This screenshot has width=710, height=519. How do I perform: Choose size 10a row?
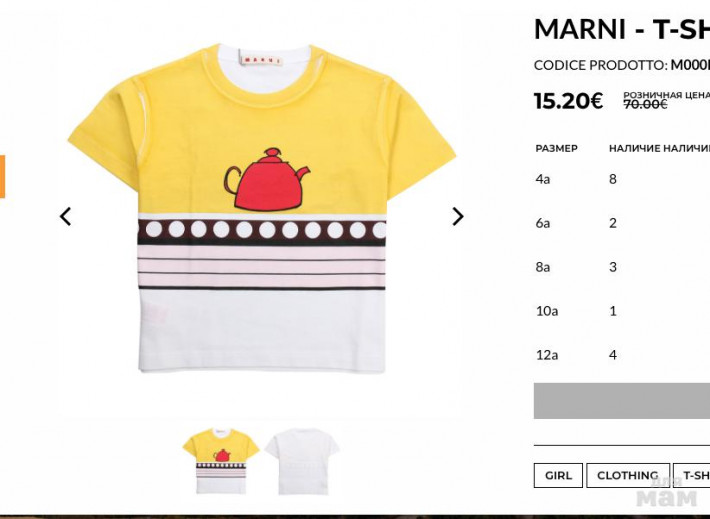point(622,311)
